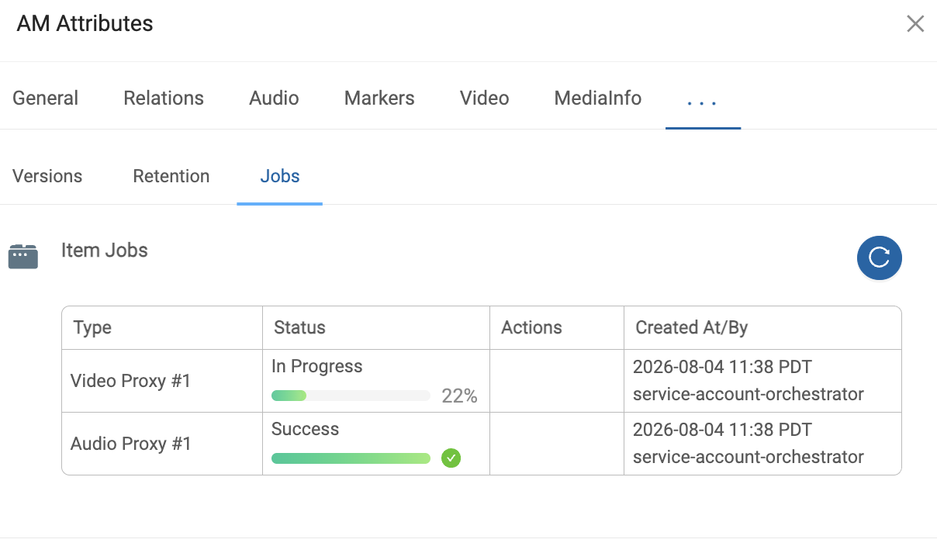
Task: Click the In Progress status text
Action: pyautogui.click(x=317, y=366)
